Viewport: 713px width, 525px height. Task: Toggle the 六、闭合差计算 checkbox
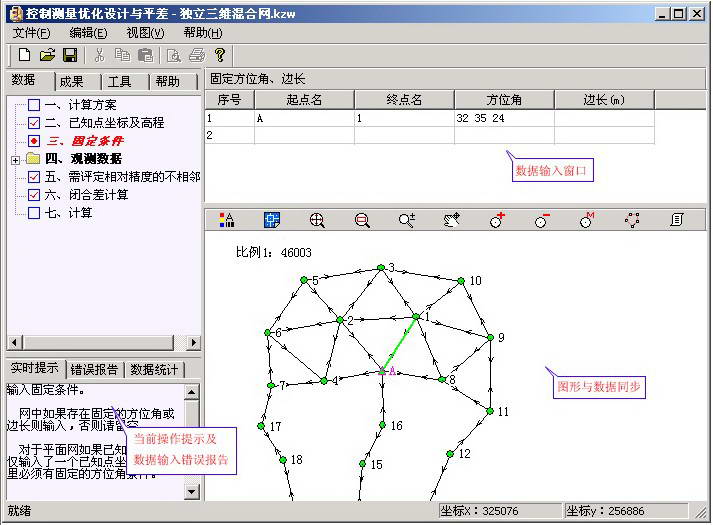point(34,195)
